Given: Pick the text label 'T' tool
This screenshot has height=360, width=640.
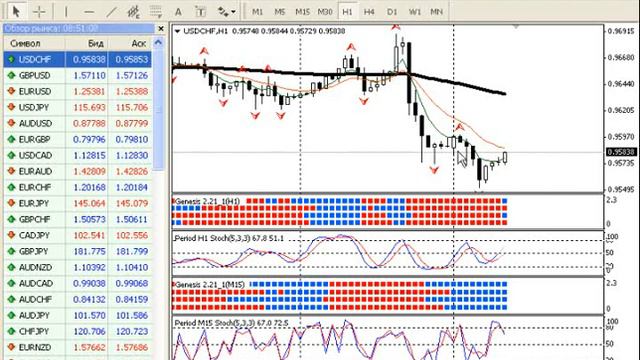Looking at the screenshot, I should tap(200, 12).
